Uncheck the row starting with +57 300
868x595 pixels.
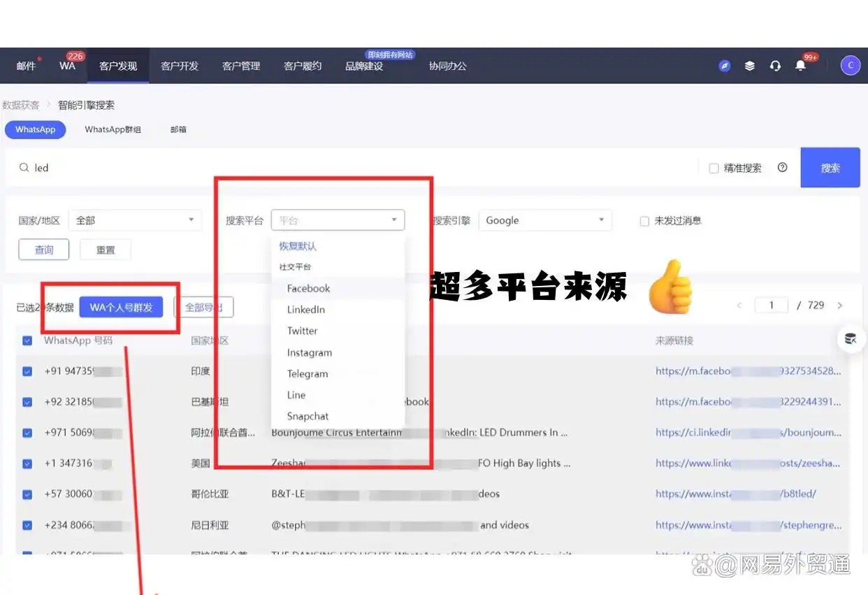27,494
